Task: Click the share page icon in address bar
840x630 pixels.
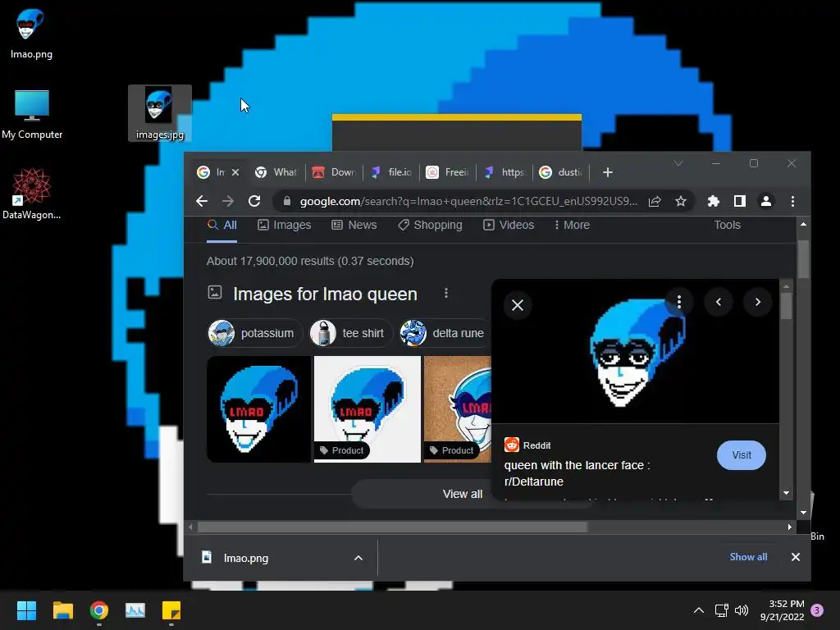Action: coord(654,202)
